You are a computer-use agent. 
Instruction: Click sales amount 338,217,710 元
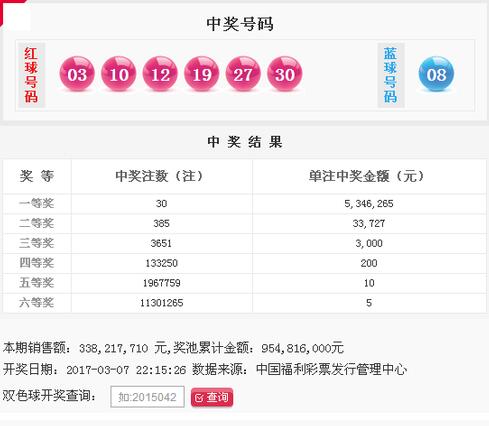[123, 348]
